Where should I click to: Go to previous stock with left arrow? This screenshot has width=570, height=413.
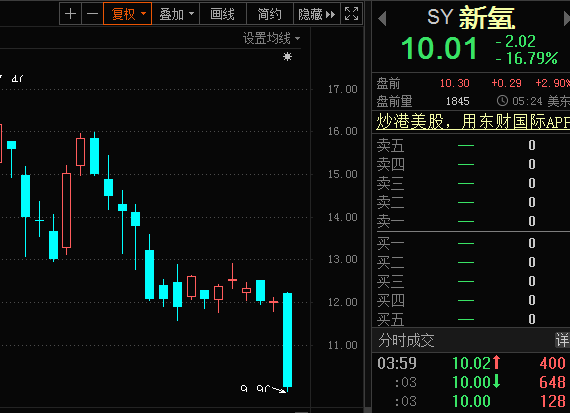coord(382,19)
